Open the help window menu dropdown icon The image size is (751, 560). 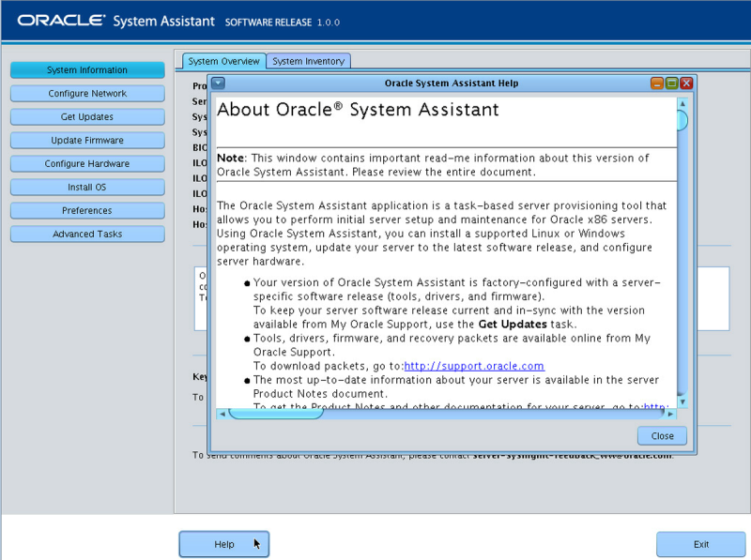(x=219, y=83)
